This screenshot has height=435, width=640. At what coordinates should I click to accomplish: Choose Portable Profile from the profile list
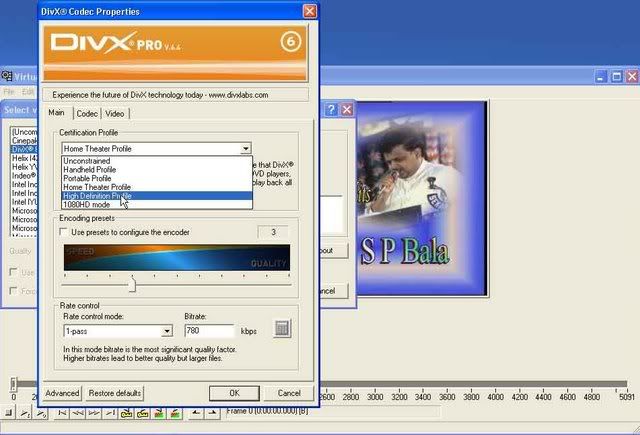pos(157,178)
